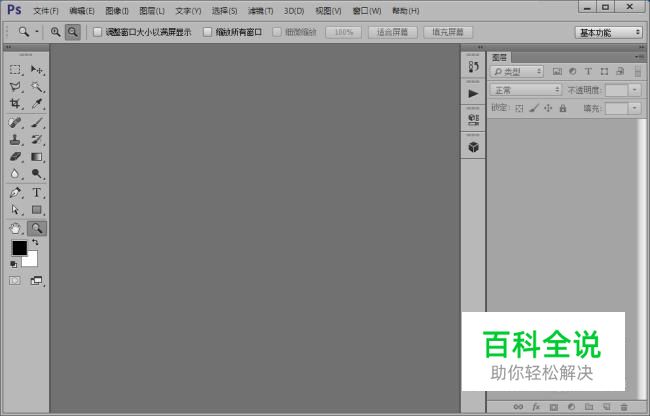Select the Hand tool

click(15, 228)
